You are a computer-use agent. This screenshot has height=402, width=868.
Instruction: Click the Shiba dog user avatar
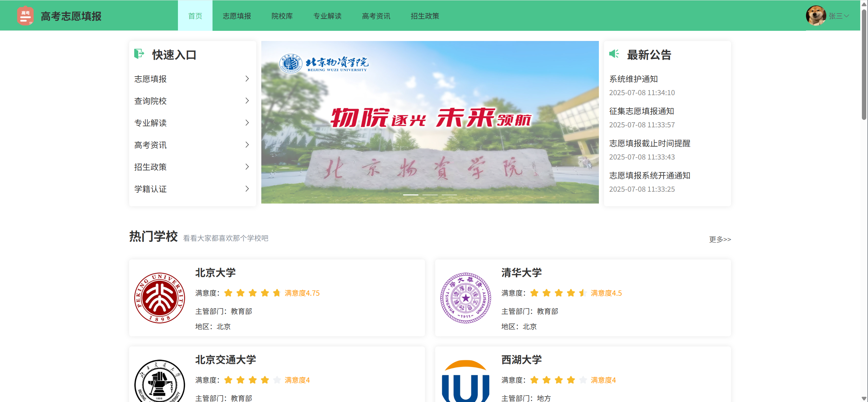click(x=816, y=16)
